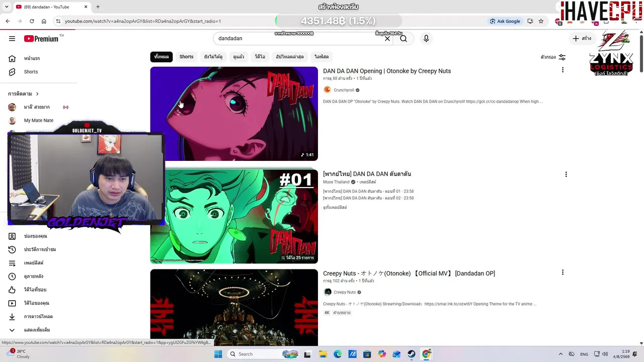Open ดูภายหลัง watch later list
This screenshot has width=644, height=362.
(34, 277)
